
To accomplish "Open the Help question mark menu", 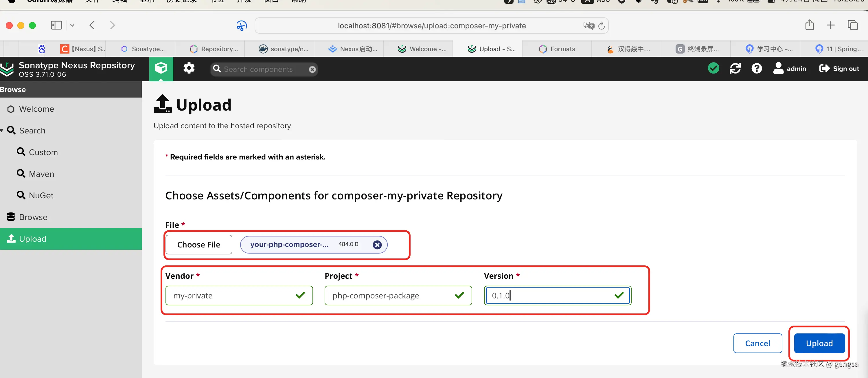I will (757, 69).
